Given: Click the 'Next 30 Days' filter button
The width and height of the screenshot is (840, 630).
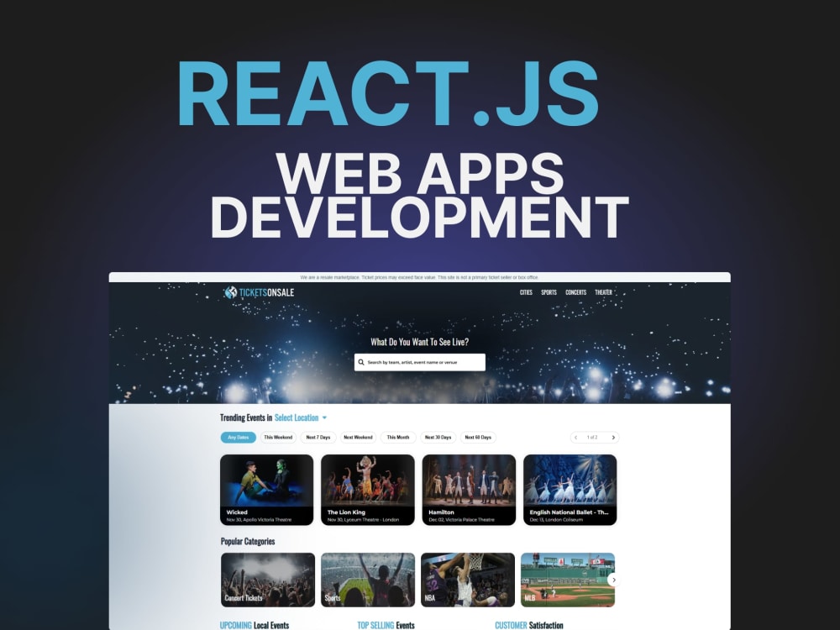Looking at the screenshot, I should [x=438, y=437].
